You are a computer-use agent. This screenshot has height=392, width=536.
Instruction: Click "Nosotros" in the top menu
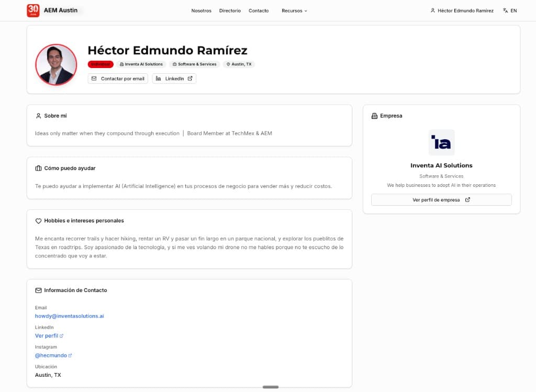pyautogui.click(x=201, y=10)
